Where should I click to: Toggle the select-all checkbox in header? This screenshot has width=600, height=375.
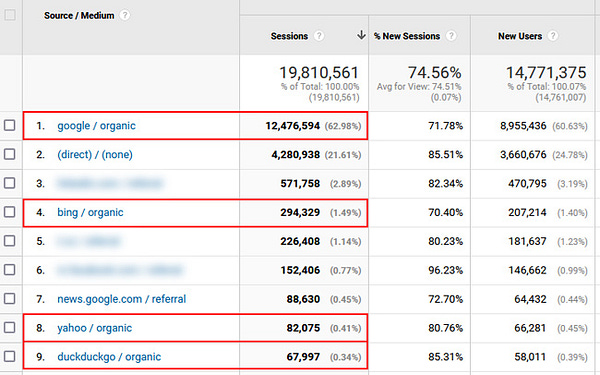[x=10, y=15]
